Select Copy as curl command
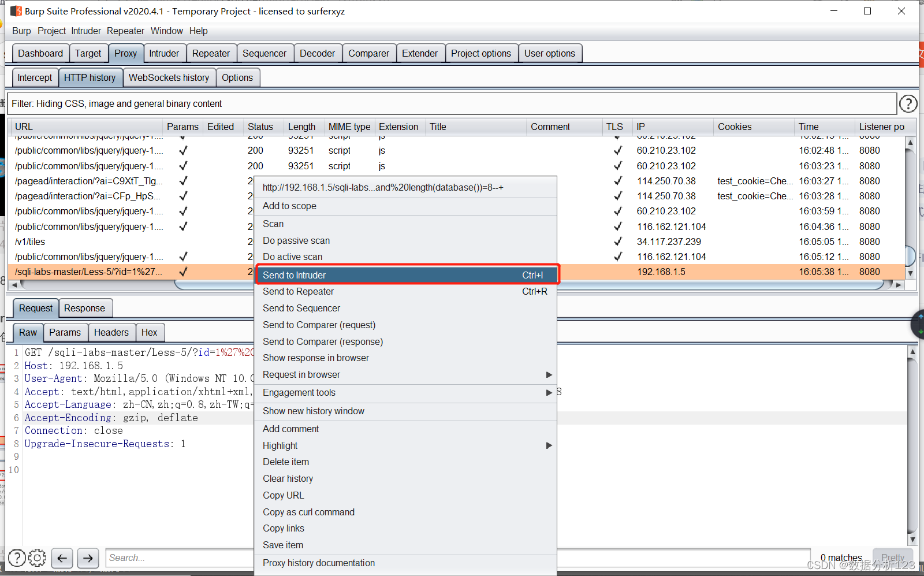Screen dimensions: 924x576 405,512
